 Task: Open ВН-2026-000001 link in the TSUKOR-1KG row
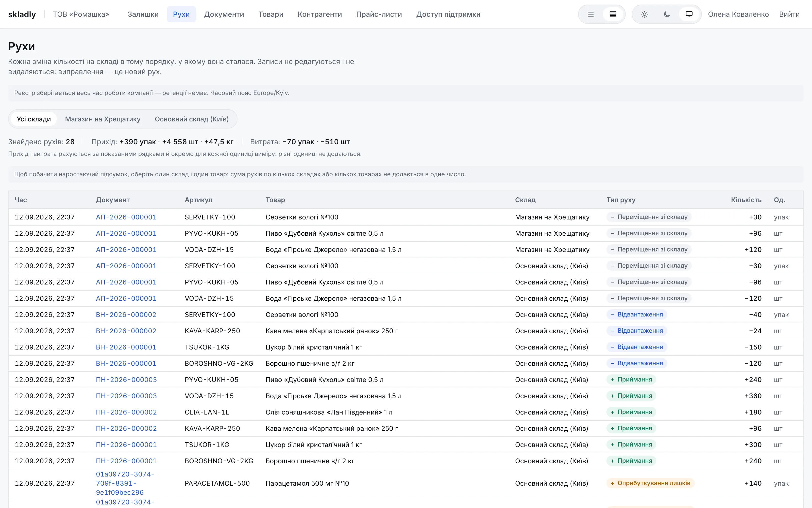pyautogui.click(x=126, y=347)
